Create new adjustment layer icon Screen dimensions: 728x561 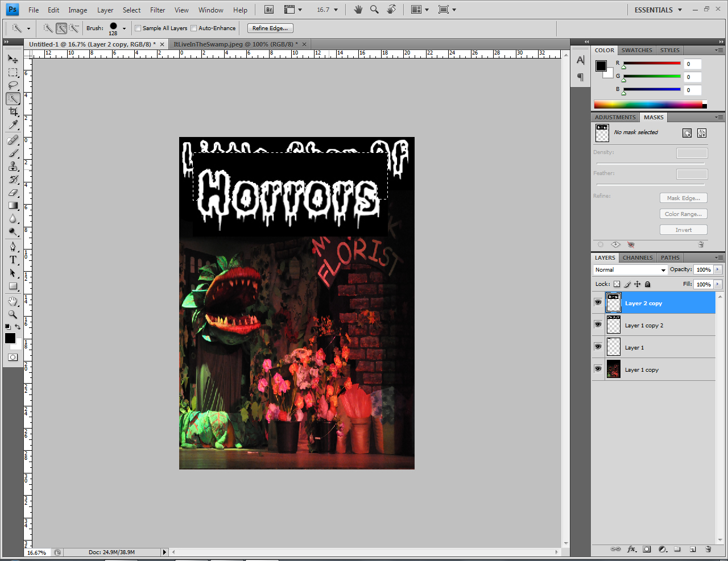pos(663,549)
